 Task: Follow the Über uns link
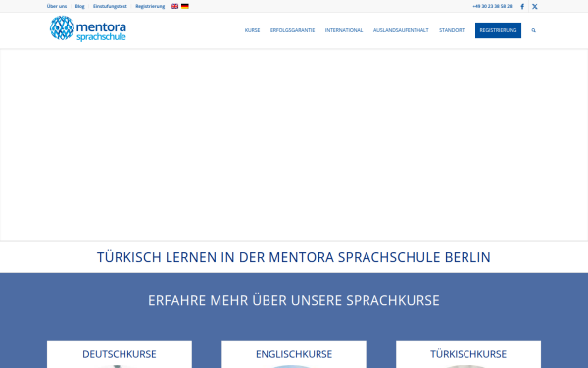click(57, 6)
